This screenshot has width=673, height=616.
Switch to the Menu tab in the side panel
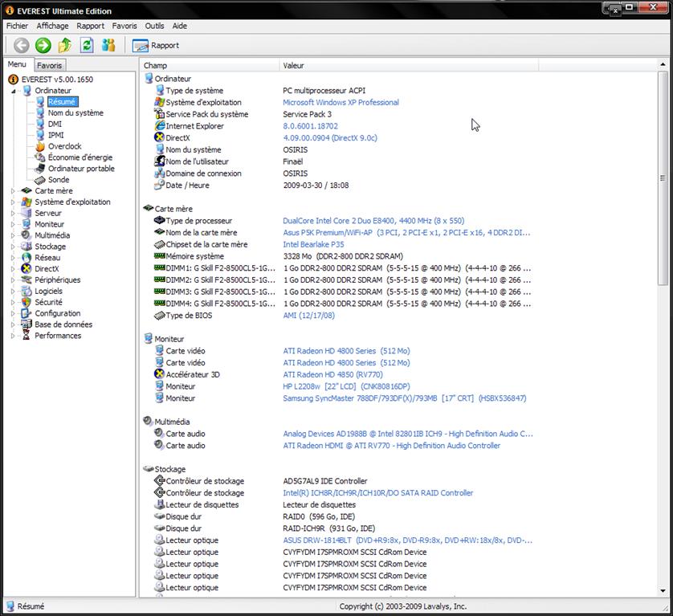pyautogui.click(x=17, y=64)
